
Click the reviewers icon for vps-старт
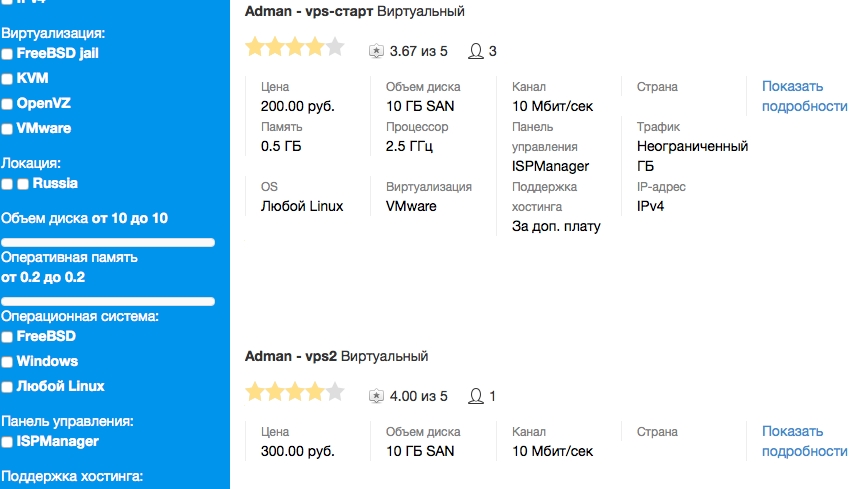tap(476, 51)
